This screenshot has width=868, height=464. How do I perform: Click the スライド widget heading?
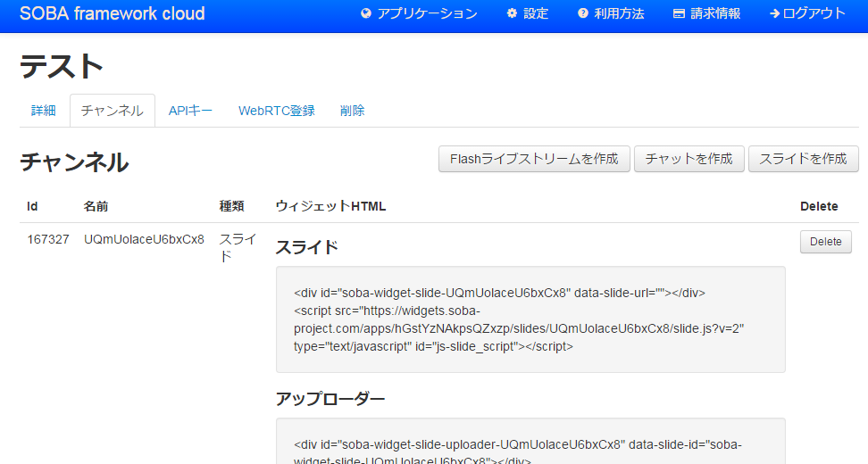tap(306, 247)
